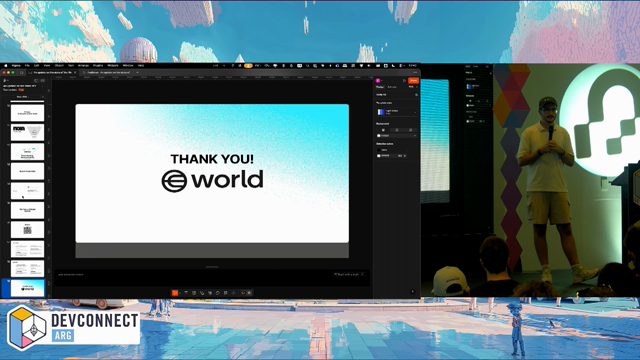Image resolution: width=640 pixels, height=360 pixels.
Task: Click the white selection color swatch
Action: pyautogui.click(x=379, y=156)
